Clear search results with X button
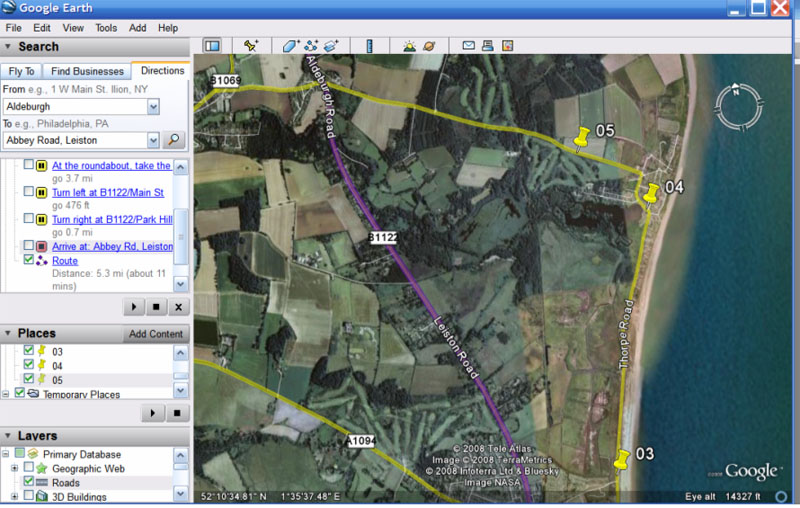The image size is (800, 508). tap(179, 307)
